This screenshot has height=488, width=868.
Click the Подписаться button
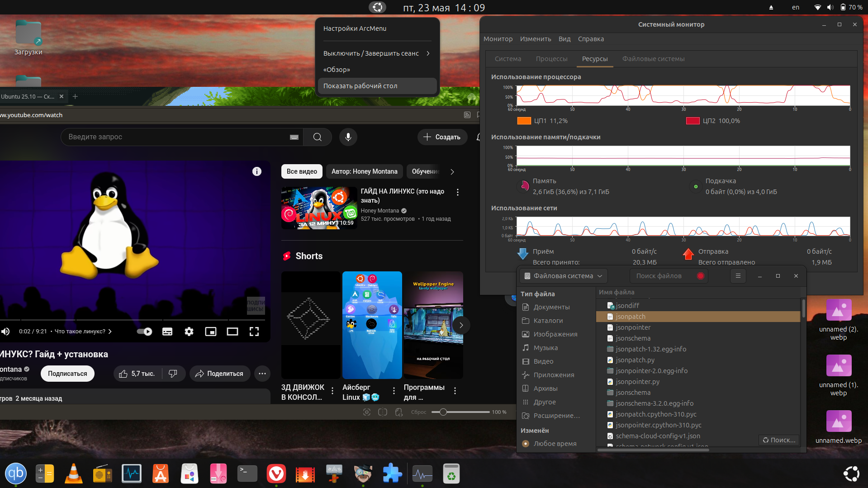[x=67, y=374]
